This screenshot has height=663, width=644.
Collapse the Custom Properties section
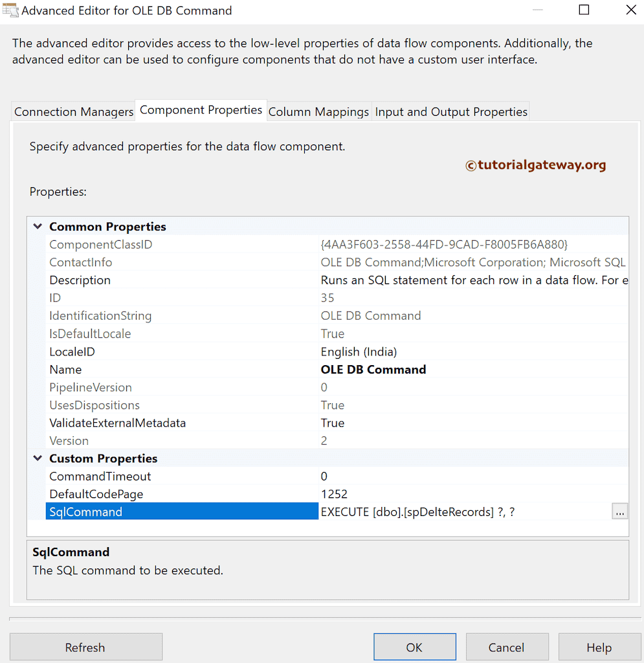click(x=37, y=458)
